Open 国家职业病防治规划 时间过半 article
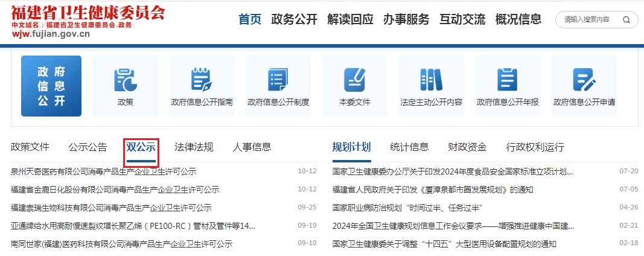Screen dimensions: 644x256 pos(407,208)
